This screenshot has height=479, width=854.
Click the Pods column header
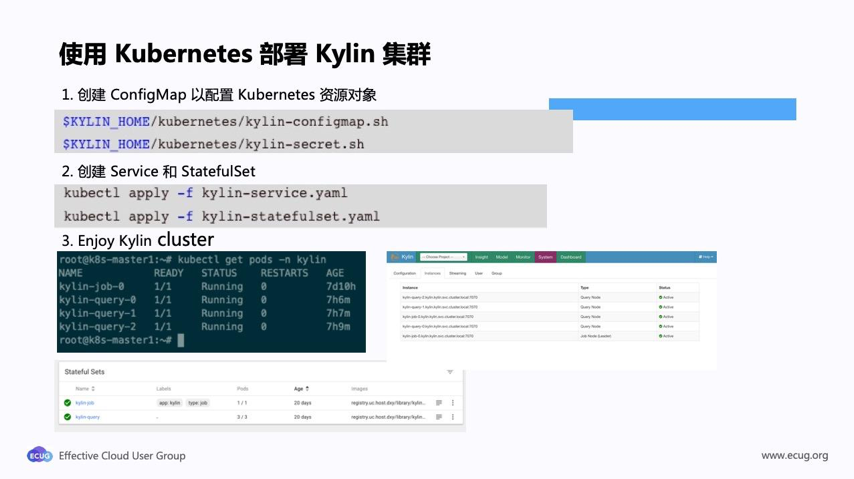(x=242, y=389)
